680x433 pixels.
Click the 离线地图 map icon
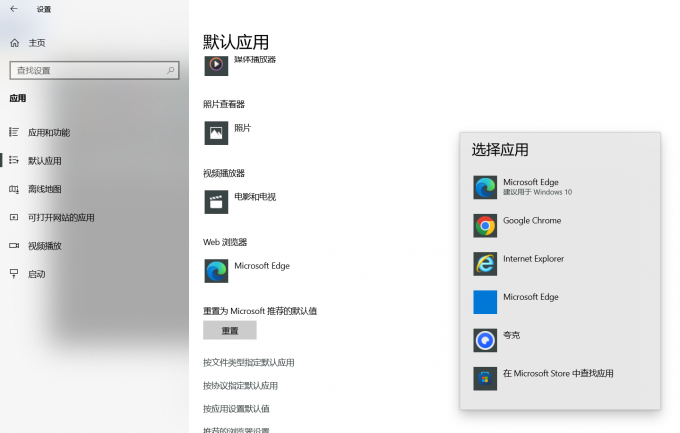click(14, 189)
